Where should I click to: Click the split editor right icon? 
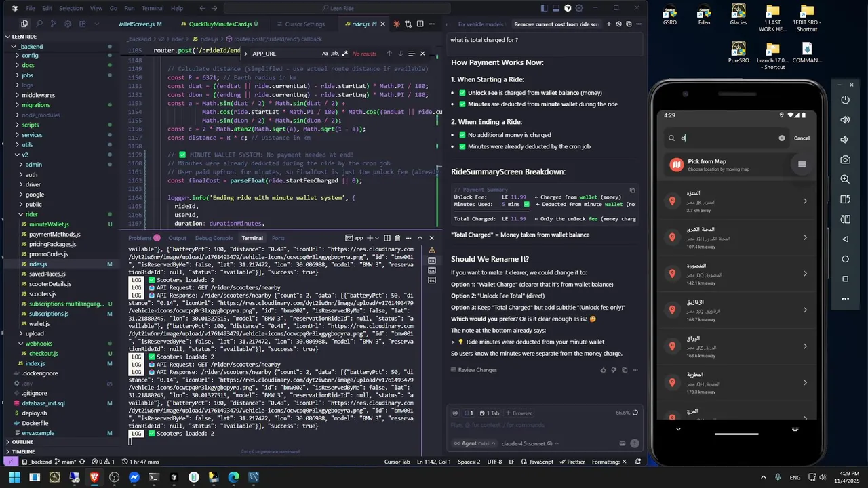pos(420,24)
